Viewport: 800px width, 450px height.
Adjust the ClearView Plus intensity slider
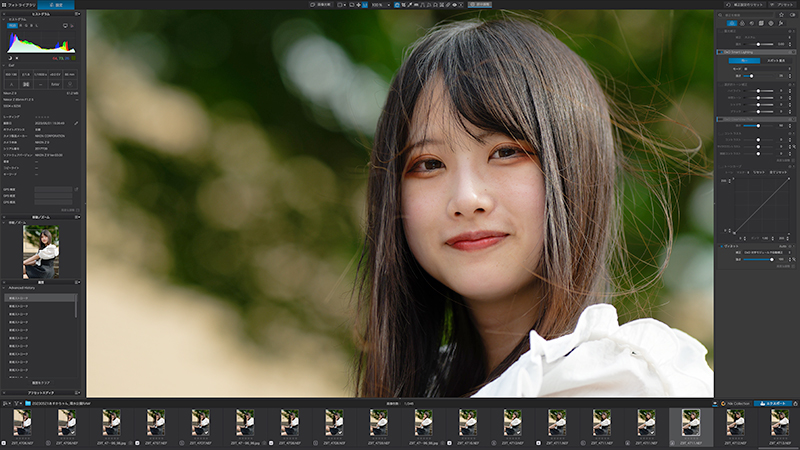pyautogui.click(x=759, y=126)
